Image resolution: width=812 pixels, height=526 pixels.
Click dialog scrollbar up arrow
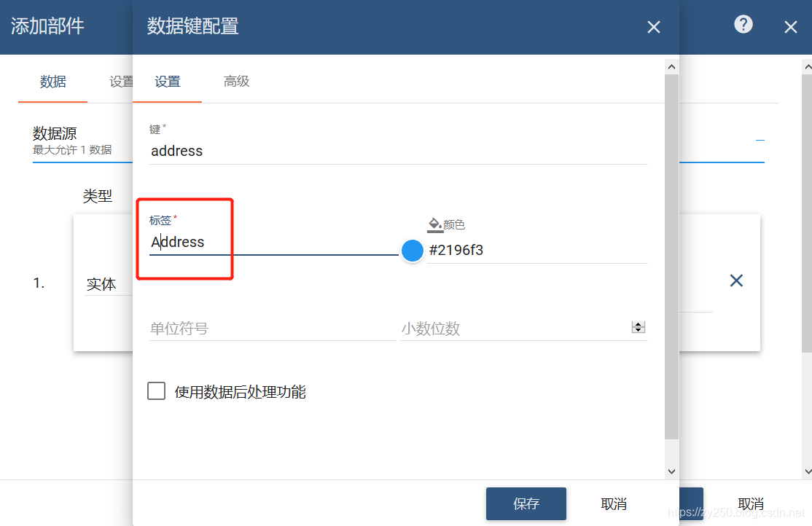coord(671,67)
